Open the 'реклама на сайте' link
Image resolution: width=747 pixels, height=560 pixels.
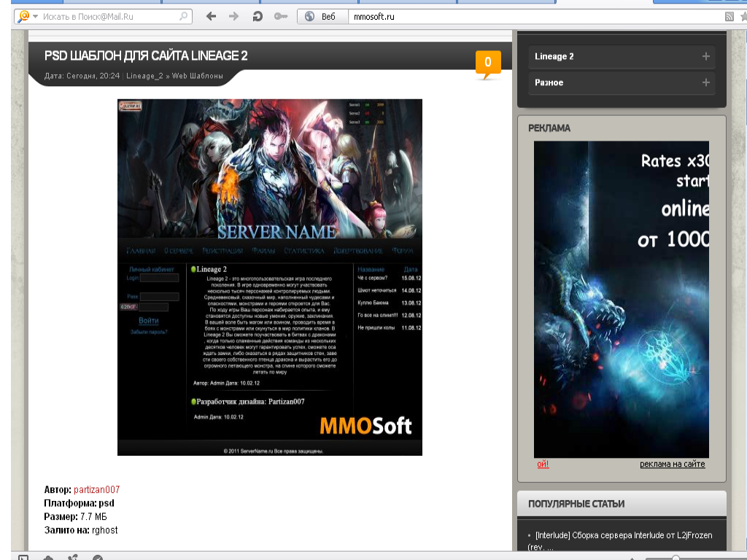coord(672,464)
